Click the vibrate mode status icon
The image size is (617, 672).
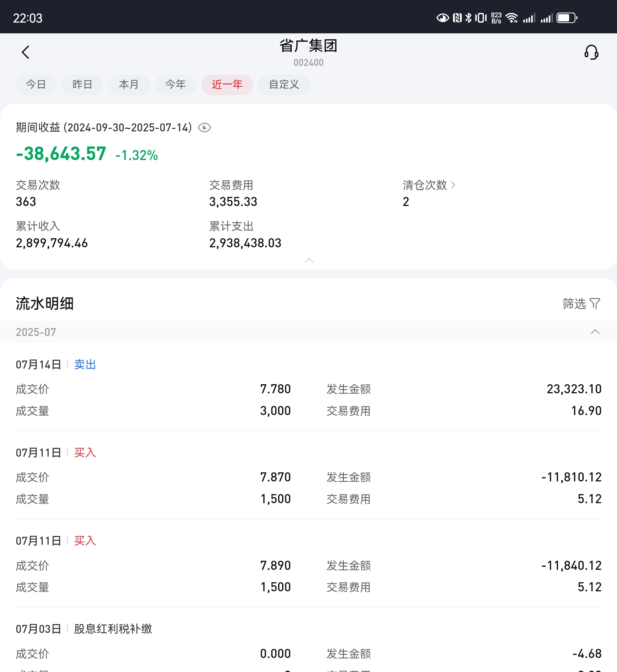481,18
